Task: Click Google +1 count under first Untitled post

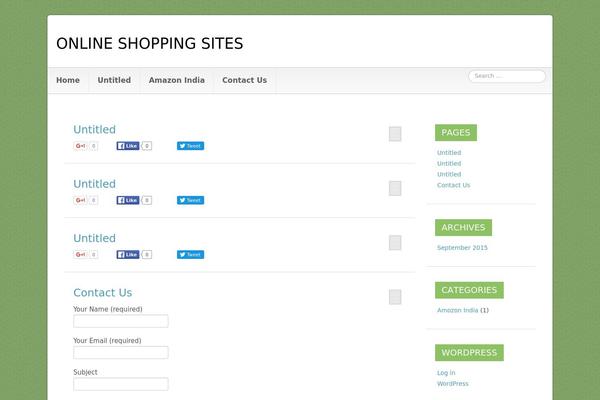Action: (x=93, y=146)
